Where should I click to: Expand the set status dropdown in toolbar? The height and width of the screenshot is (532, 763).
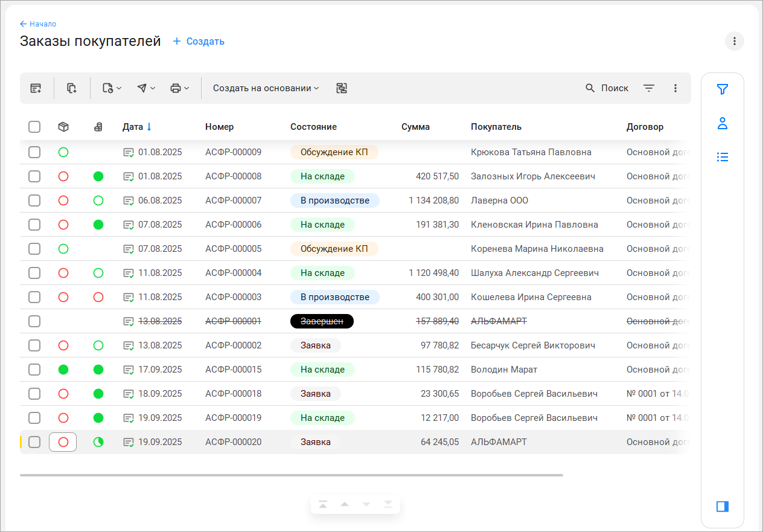click(112, 88)
